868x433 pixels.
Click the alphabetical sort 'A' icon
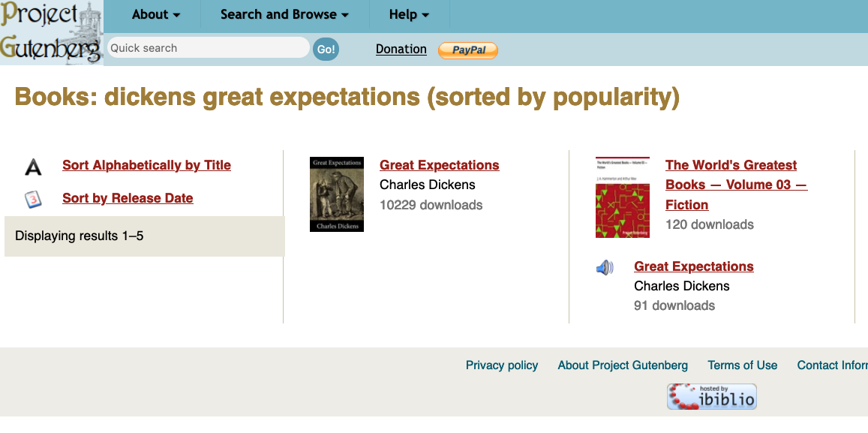[33, 167]
